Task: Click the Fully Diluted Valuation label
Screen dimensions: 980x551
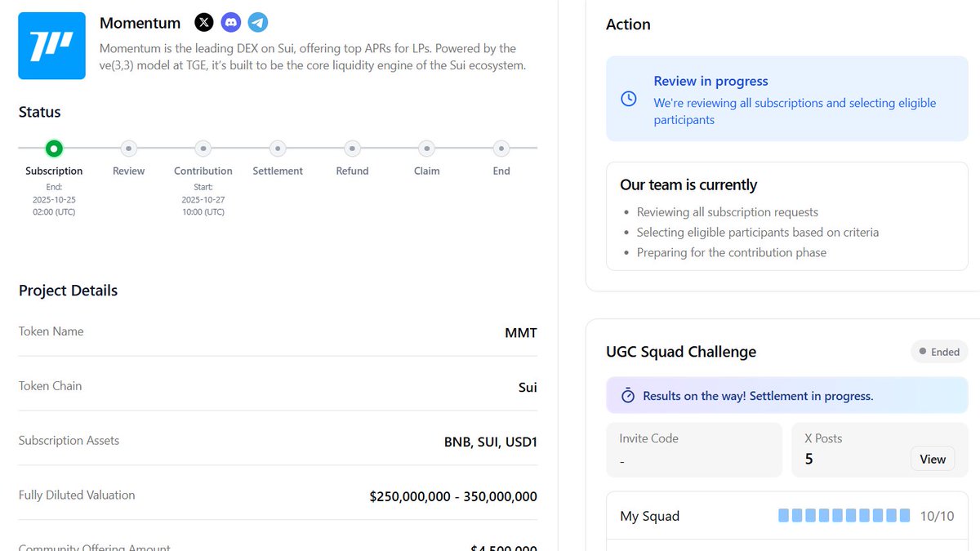Action: coord(77,495)
